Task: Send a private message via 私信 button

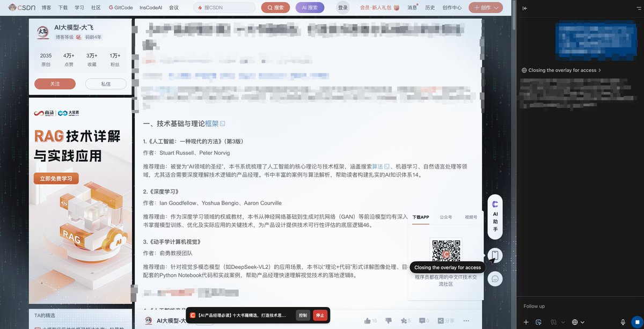Action: [106, 84]
